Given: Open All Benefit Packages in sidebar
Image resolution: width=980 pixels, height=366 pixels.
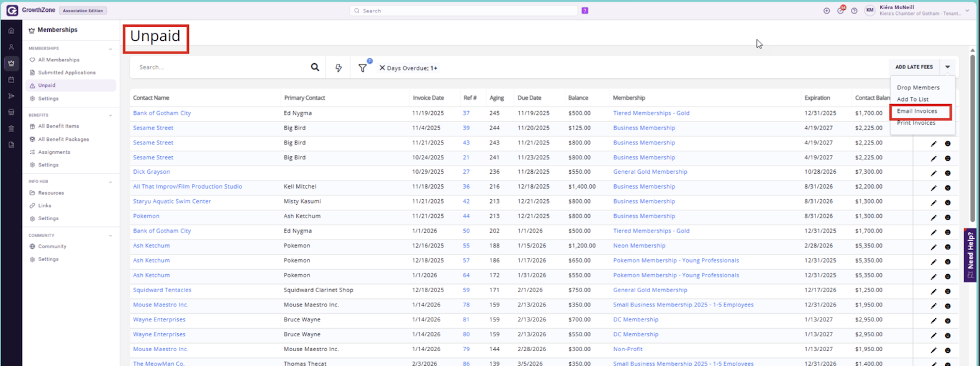Looking at the screenshot, I should click(x=63, y=140).
